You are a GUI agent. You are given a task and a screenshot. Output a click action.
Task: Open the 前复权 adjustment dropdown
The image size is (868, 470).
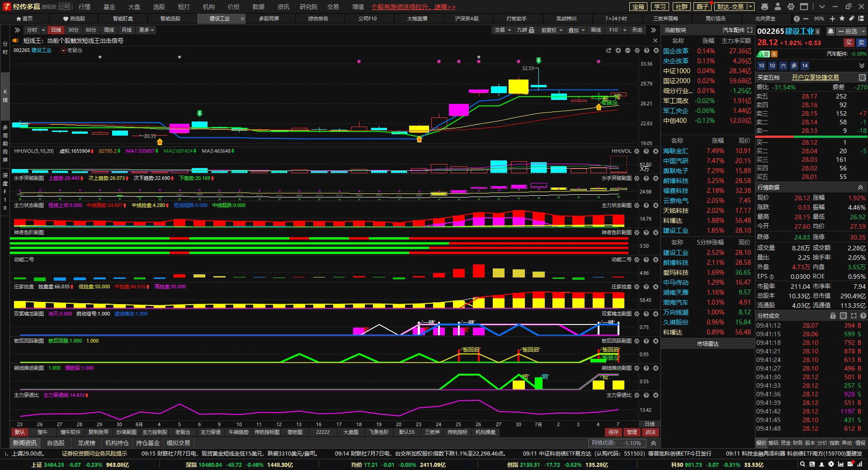[x=552, y=30]
